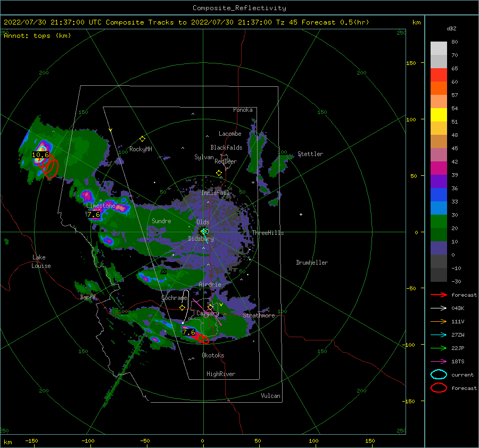Screen dimensions: 479x448
Task: Click magenta track line over Calgary
Action: coord(207,312)
